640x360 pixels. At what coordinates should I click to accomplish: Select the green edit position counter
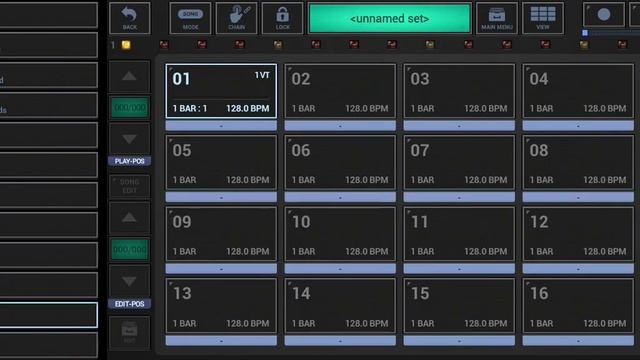coord(130,249)
